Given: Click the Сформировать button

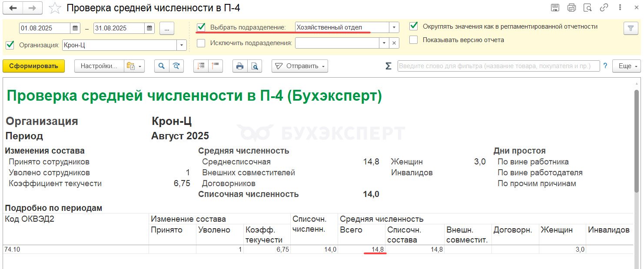Looking at the screenshot, I should [x=33, y=66].
